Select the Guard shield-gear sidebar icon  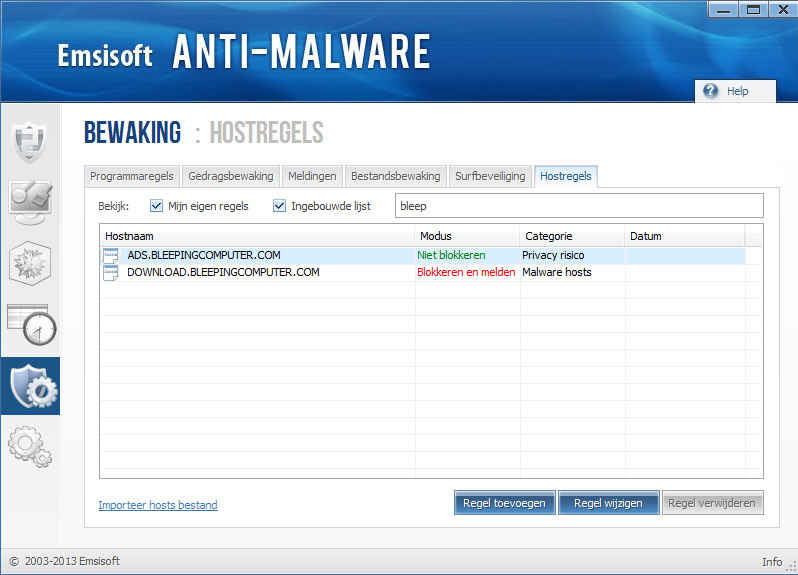tap(31, 386)
